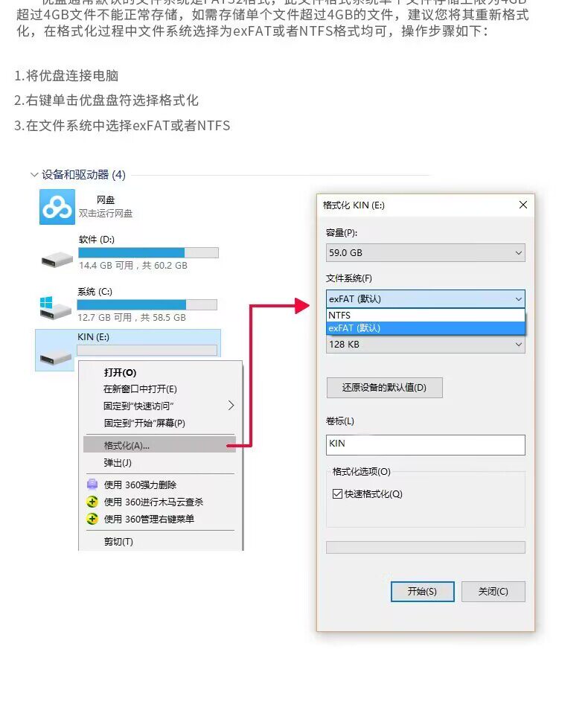Click the 360管理右键菜单 icon
The width and height of the screenshot is (588, 716).
(92, 519)
